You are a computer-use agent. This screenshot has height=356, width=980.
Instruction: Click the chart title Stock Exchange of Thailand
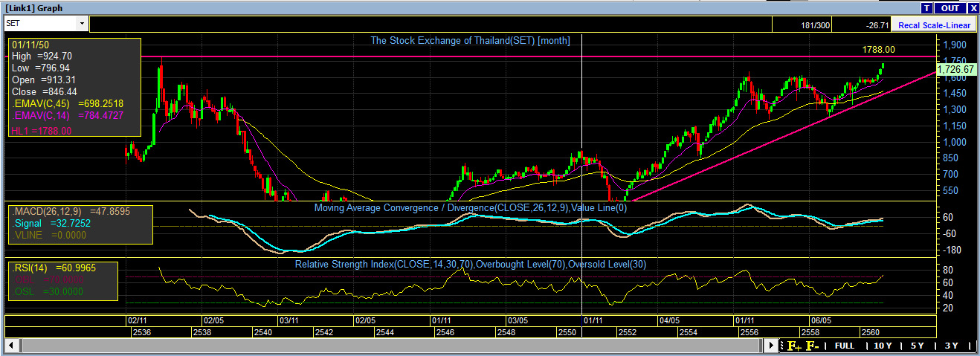(x=470, y=40)
